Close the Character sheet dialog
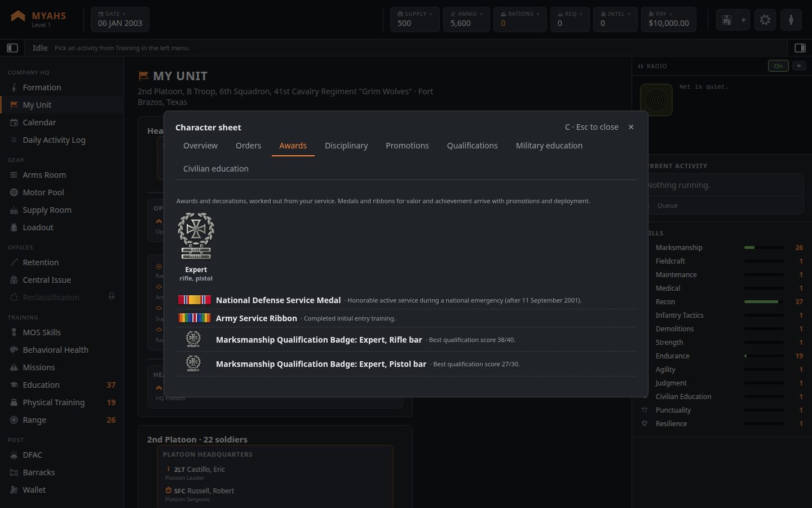This screenshot has width=812, height=508. [631, 127]
